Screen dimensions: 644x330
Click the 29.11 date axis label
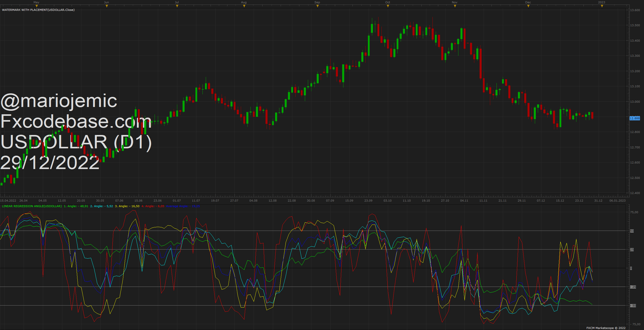tap(522, 201)
